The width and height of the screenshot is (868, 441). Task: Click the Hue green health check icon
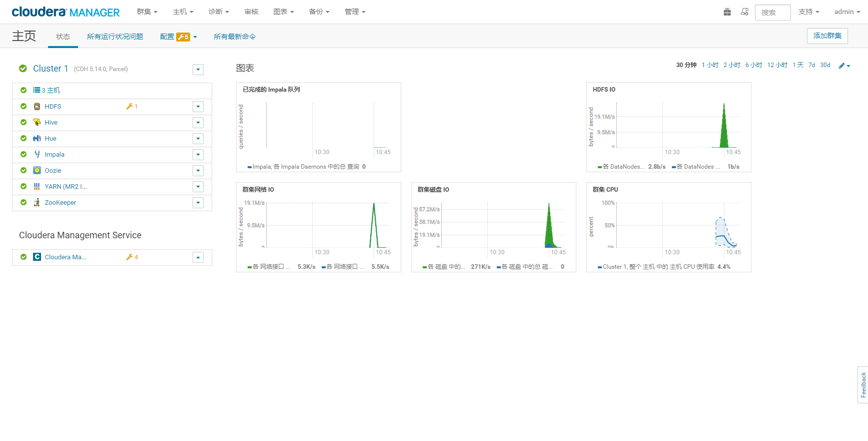click(24, 138)
